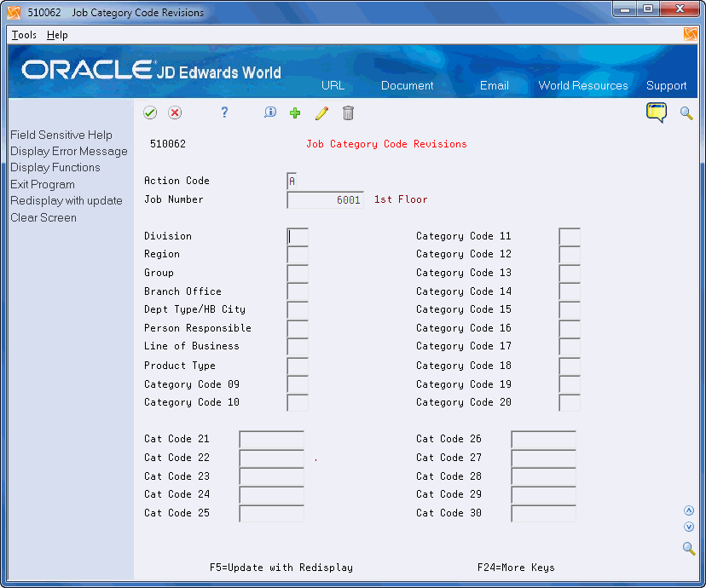Click the Cat Code 21 field

tap(271, 440)
